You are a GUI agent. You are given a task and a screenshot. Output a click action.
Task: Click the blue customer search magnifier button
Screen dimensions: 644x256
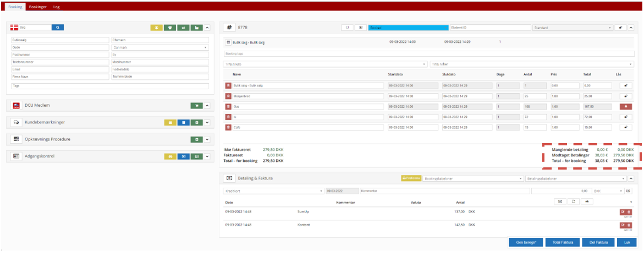coord(58,27)
